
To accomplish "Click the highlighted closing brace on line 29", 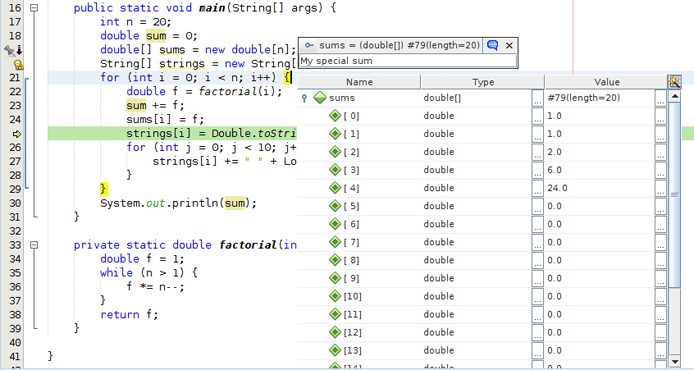I will (x=103, y=189).
